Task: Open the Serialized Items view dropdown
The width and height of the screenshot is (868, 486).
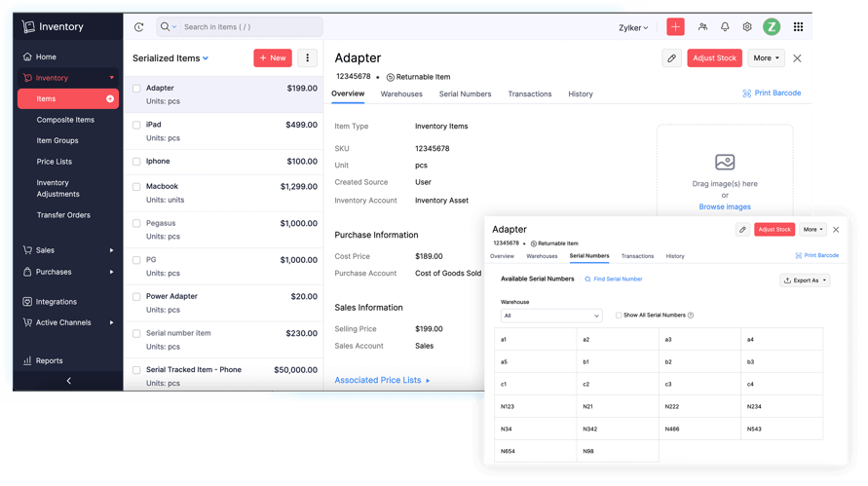Action: [x=170, y=58]
